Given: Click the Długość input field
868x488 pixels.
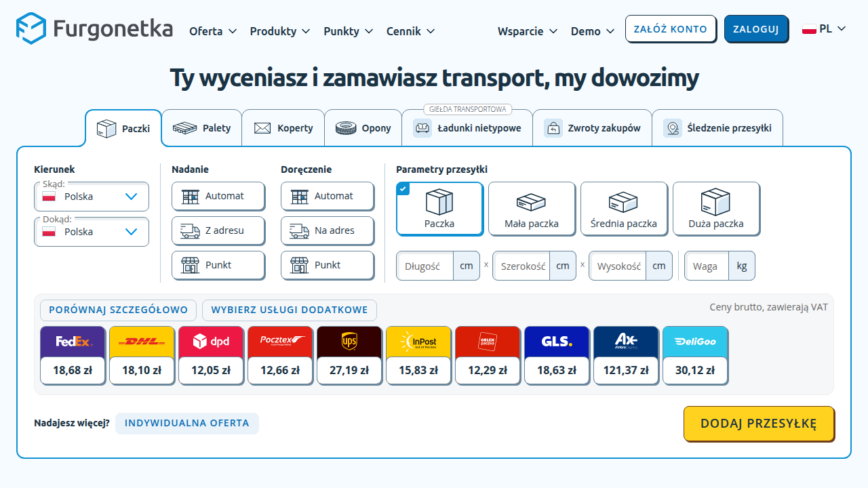Looking at the screenshot, I should pos(425,266).
